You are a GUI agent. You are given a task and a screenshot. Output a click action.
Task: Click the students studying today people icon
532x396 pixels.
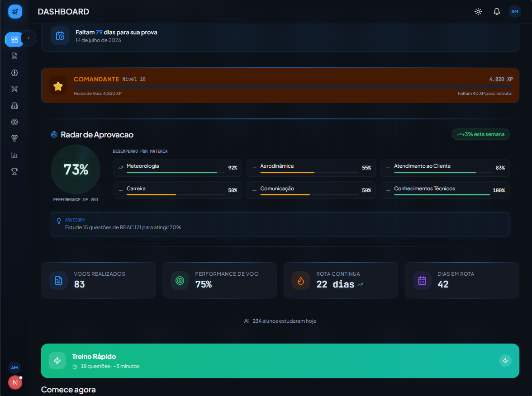click(x=247, y=321)
